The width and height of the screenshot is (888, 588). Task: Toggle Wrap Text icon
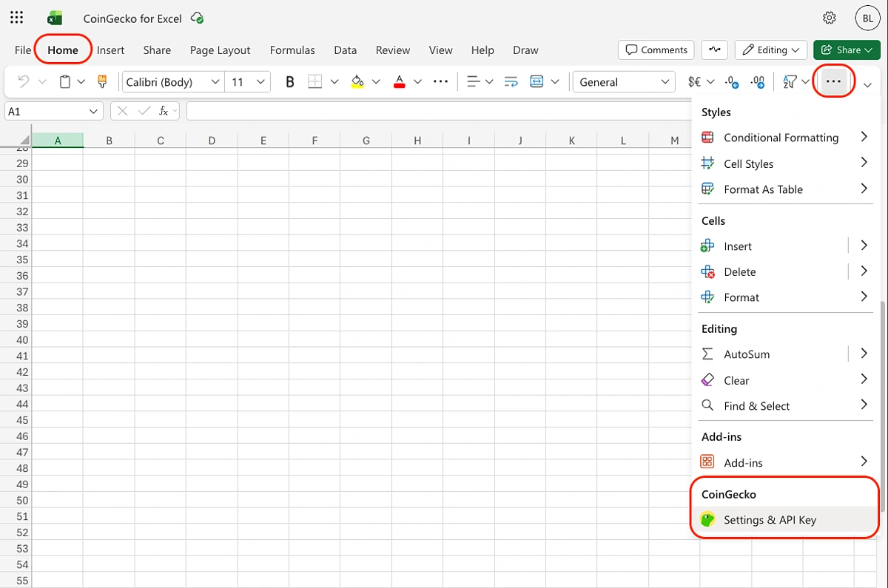point(511,81)
